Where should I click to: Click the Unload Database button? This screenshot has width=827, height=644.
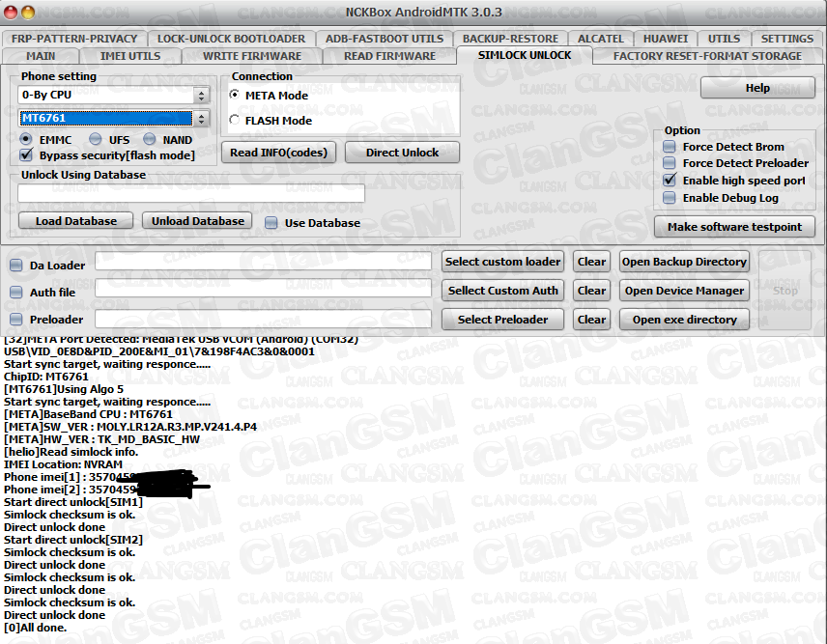click(x=198, y=221)
